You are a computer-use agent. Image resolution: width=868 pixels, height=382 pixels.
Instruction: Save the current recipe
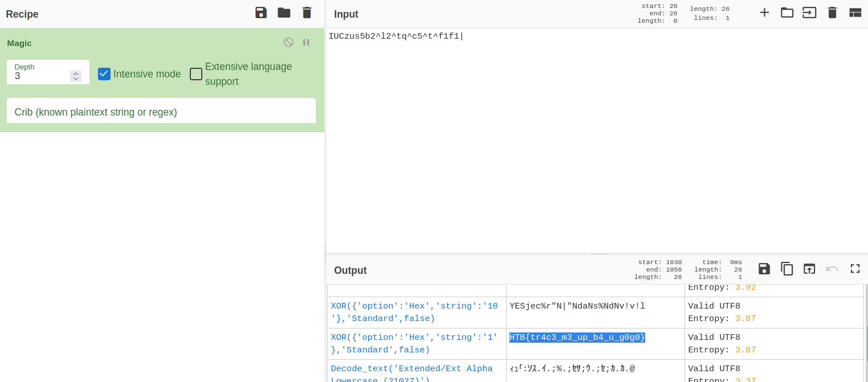coord(261,13)
